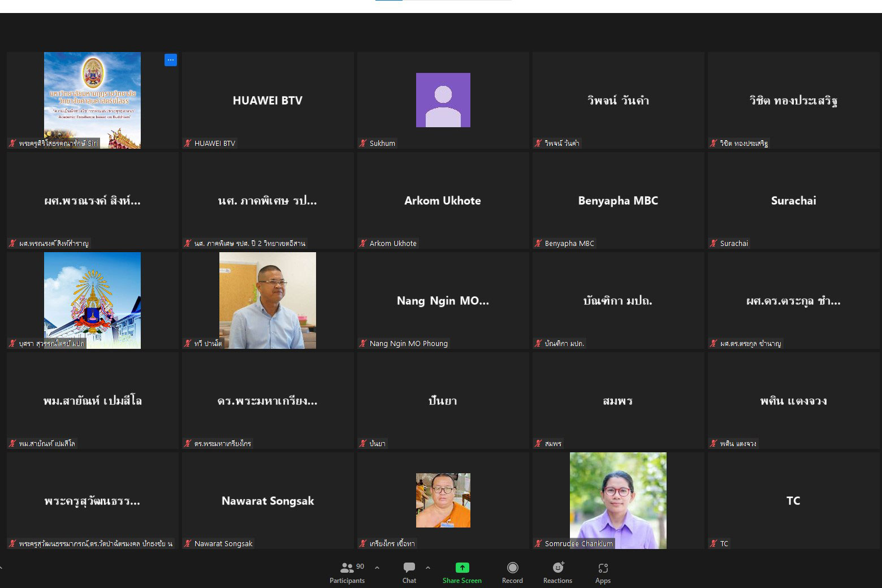Click the monk's profile photo tile
882x588 pixels.
click(443, 500)
